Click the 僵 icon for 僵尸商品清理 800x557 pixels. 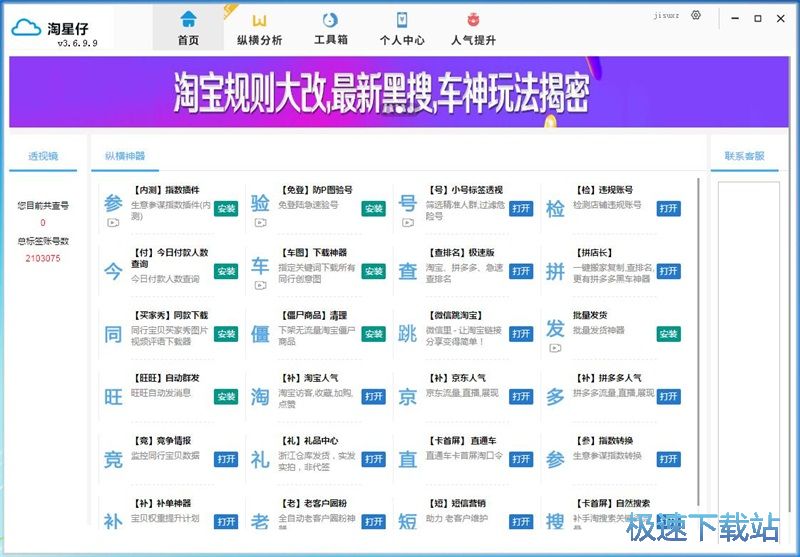[x=260, y=334]
